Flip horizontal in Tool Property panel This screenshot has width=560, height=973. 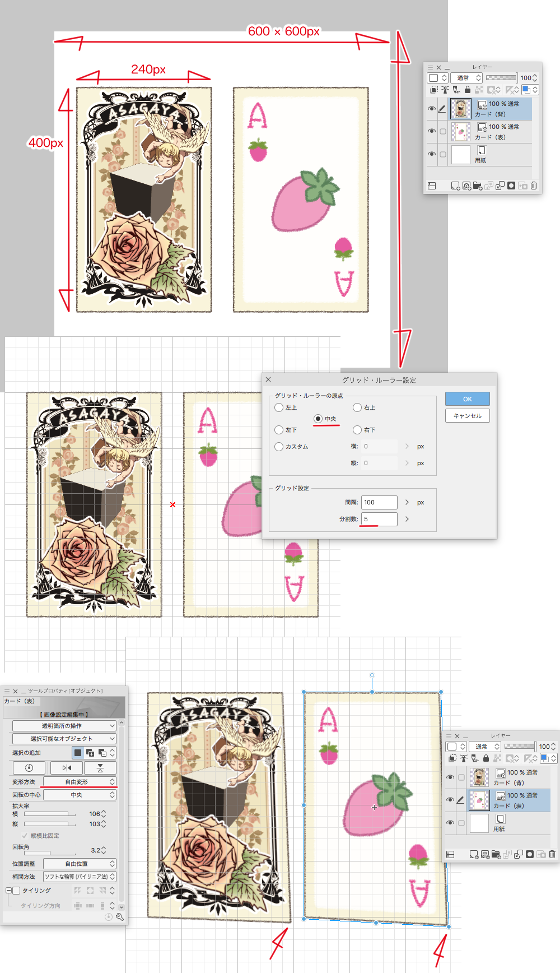(x=67, y=768)
